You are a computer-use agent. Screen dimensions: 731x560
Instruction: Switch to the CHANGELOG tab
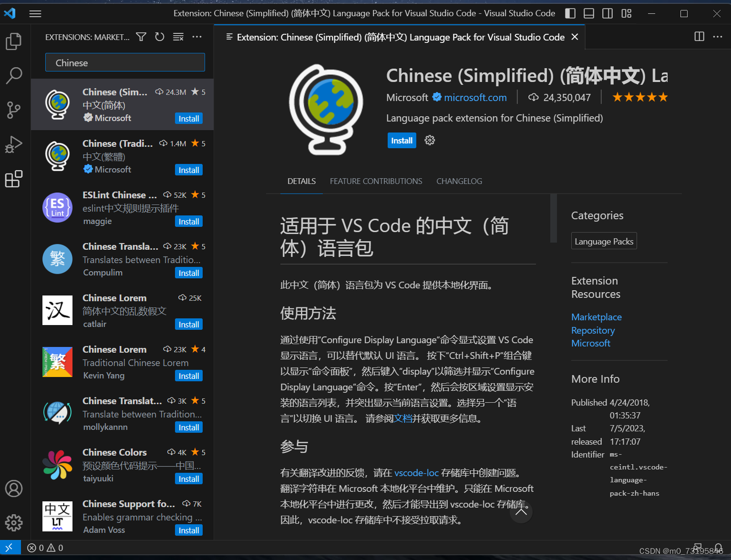pos(459,181)
